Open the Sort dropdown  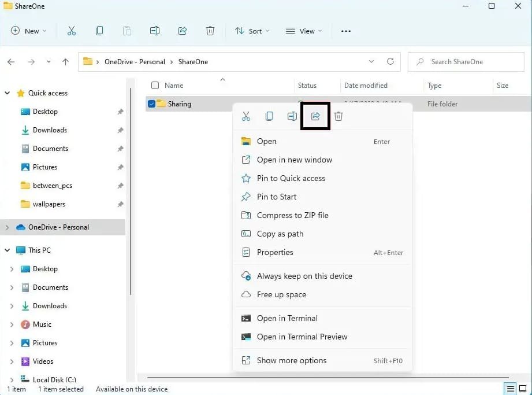pyautogui.click(x=252, y=31)
